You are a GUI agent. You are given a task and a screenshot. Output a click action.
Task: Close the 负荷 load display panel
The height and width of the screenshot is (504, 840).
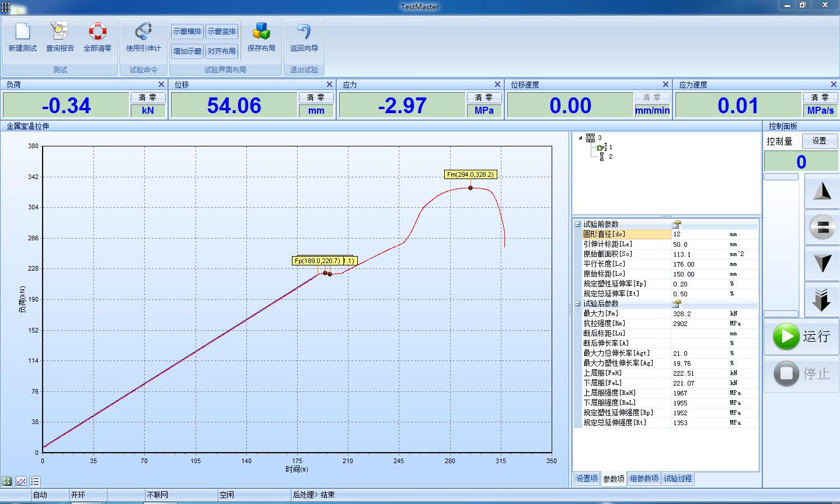(161, 85)
